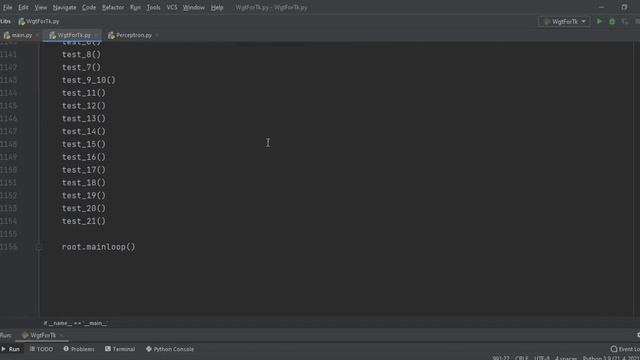Place cursor on test_11() line
The image size is (640, 360).
pos(84,93)
